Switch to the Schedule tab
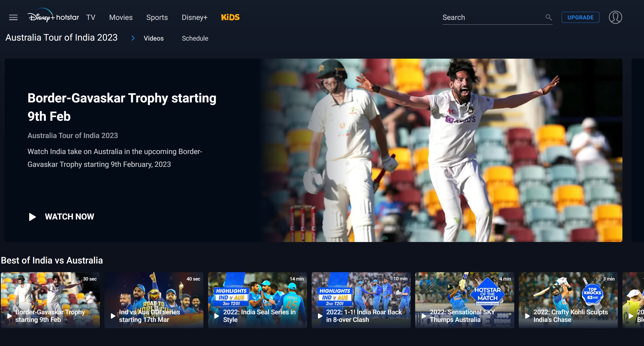 [x=195, y=38]
